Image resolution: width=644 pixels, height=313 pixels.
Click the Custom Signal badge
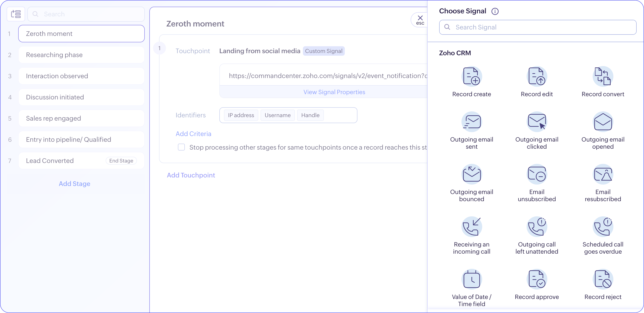(324, 51)
